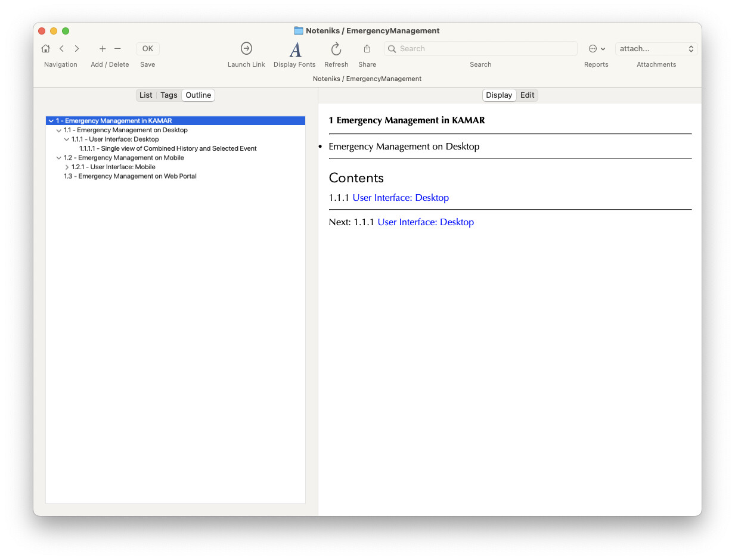Expand the 1.2.1 User Interface: Mobile node
Image resolution: width=735 pixels, height=560 pixels.
point(67,167)
